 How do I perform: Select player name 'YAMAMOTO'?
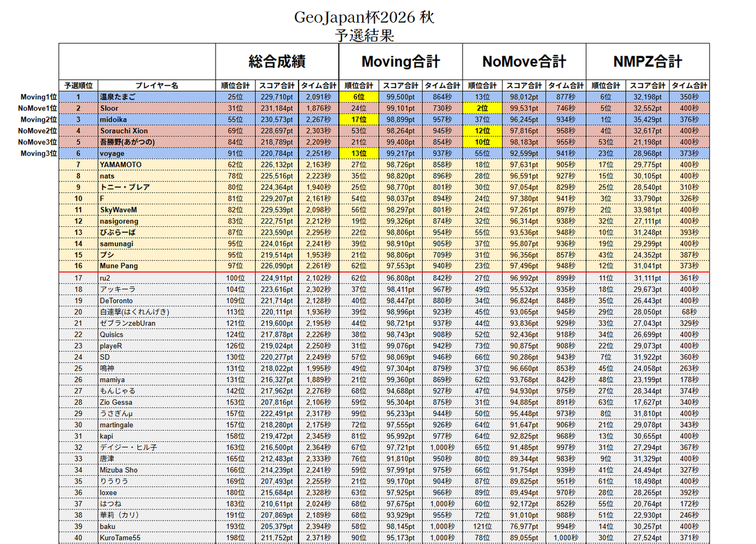120,165
